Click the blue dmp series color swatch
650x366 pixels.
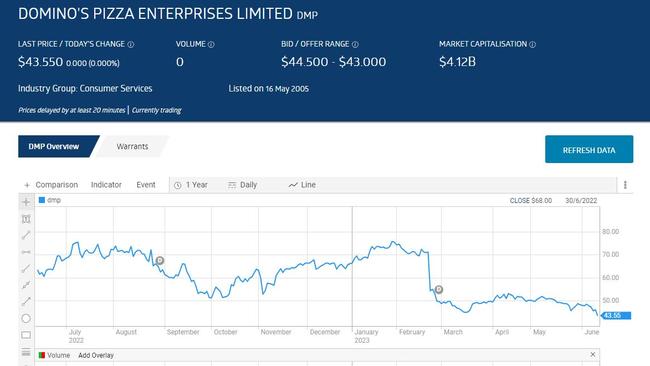click(x=42, y=200)
